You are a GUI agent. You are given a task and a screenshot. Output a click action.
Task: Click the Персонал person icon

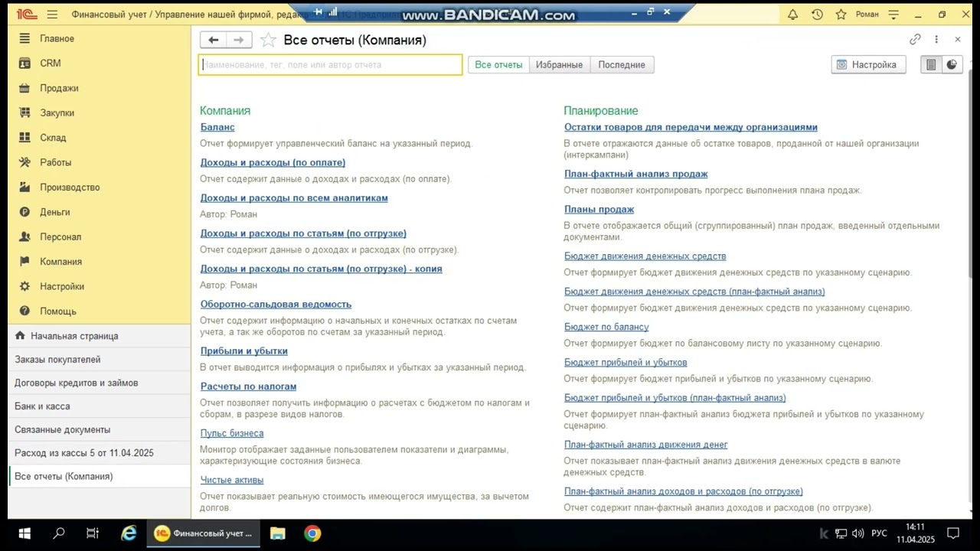(x=24, y=236)
